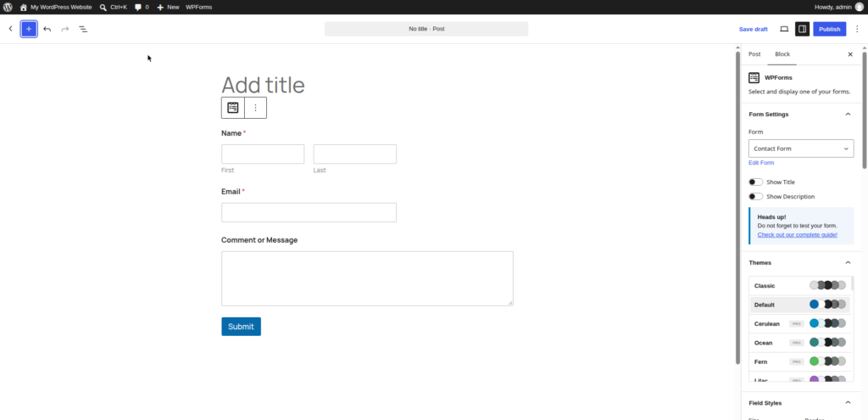Image resolution: width=868 pixels, height=420 pixels.
Task: Open the comments bubble in admin bar
Action: point(142,7)
